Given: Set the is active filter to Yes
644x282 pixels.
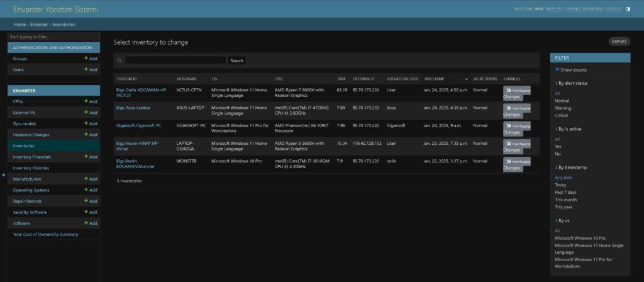Looking at the screenshot, I should click(558, 146).
